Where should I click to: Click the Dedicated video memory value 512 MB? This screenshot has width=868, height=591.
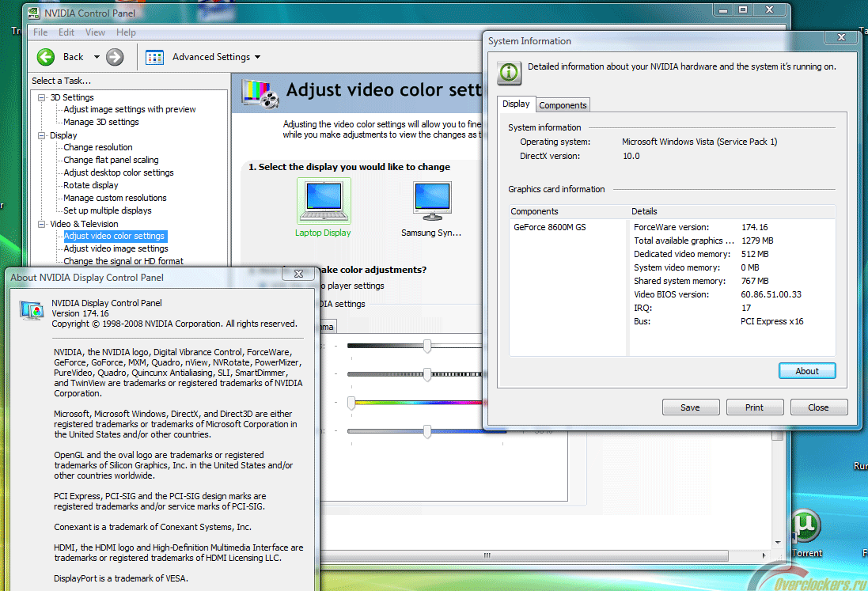tap(755, 255)
